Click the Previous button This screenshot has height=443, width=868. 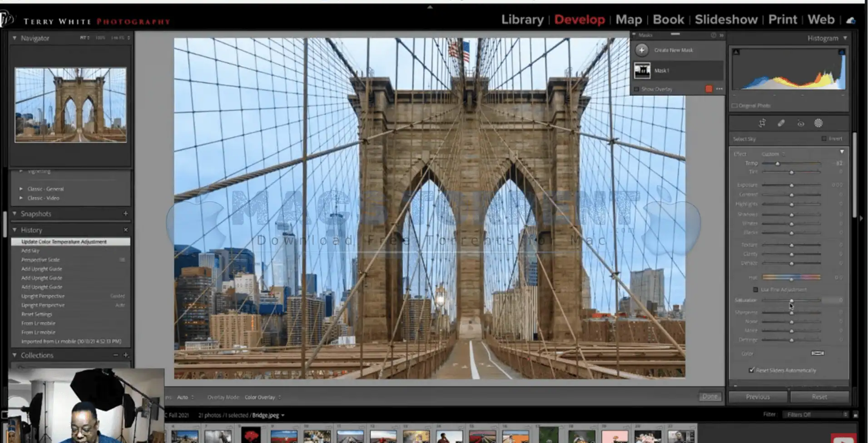click(x=758, y=397)
